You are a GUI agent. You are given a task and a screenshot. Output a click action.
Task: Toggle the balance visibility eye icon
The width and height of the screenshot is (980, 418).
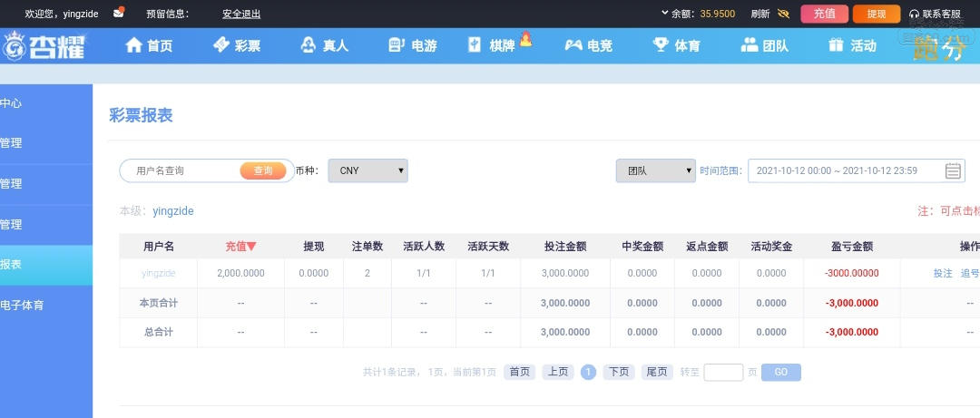coord(783,14)
